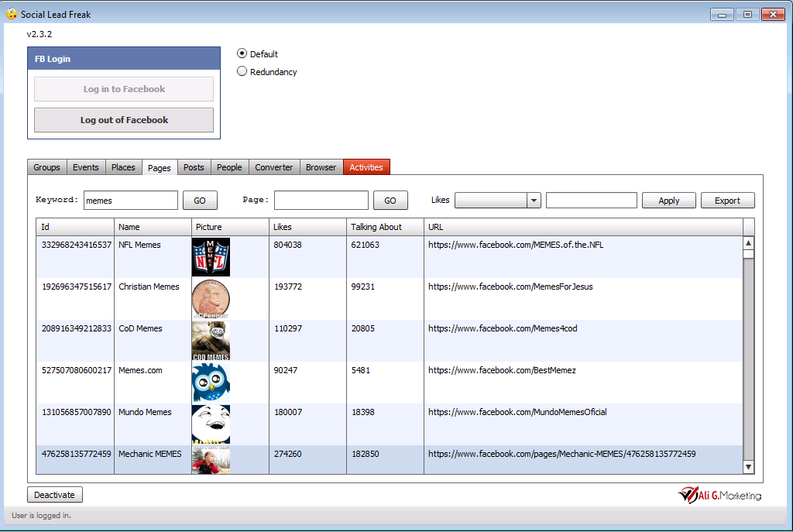Click the Likes value 90247
This screenshot has width=793, height=532.
pos(285,371)
